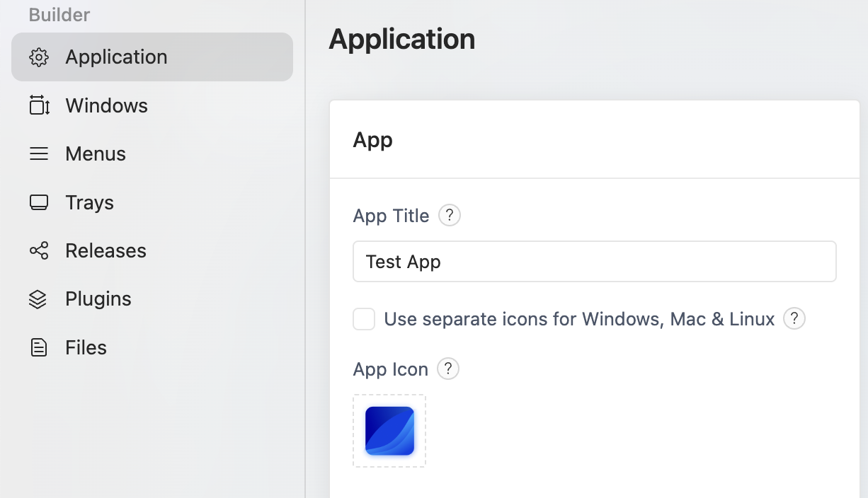The height and width of the screenshot is (498, 868).
Task: Select the Trays icon in the sidebar
Action: pyautogui.click(x=39, y=202)
